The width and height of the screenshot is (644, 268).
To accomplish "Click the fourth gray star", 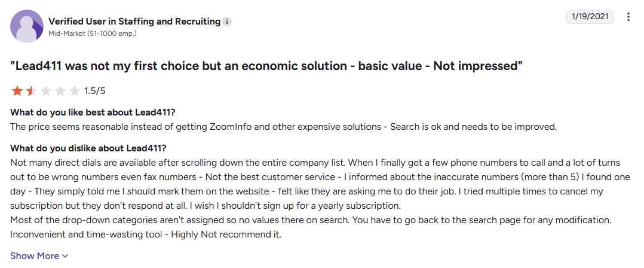I will coord(60,91).
